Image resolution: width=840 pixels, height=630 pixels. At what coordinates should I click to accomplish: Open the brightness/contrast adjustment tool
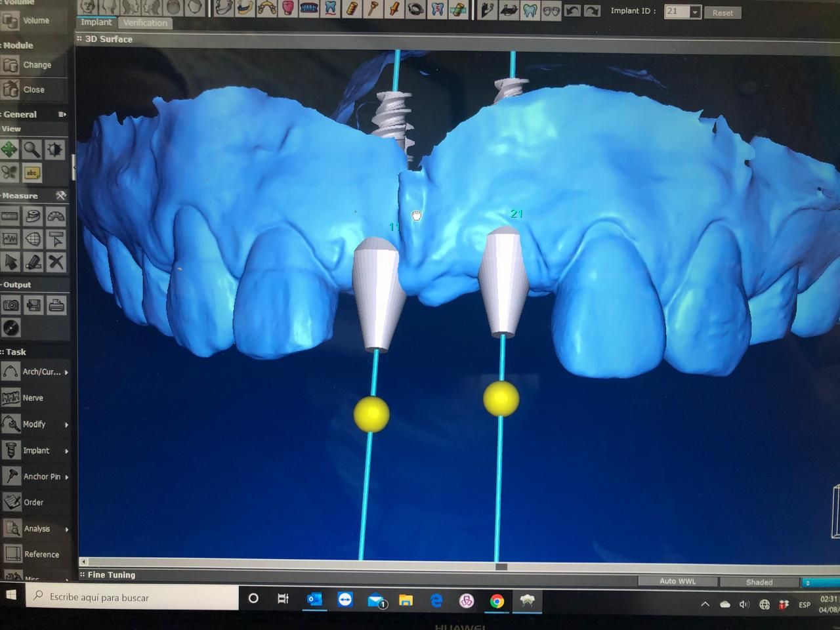pyautogui.click(x=54, y=150)
